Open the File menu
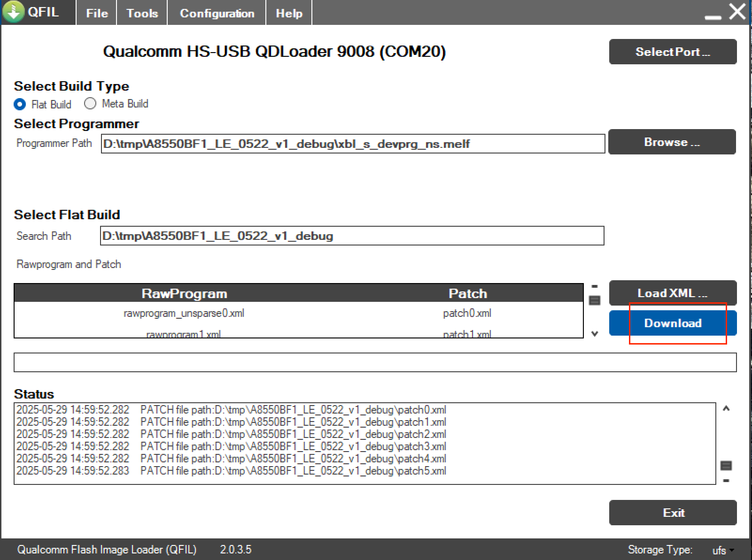The width and height of the screenshot is (752, 560). pyautogui.click(x=97, y=13)
